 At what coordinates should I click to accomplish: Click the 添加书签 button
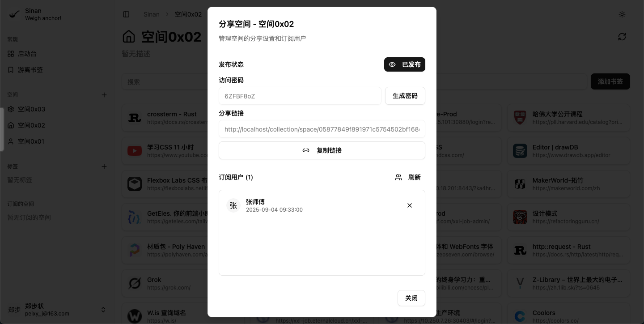coord(610,81)
